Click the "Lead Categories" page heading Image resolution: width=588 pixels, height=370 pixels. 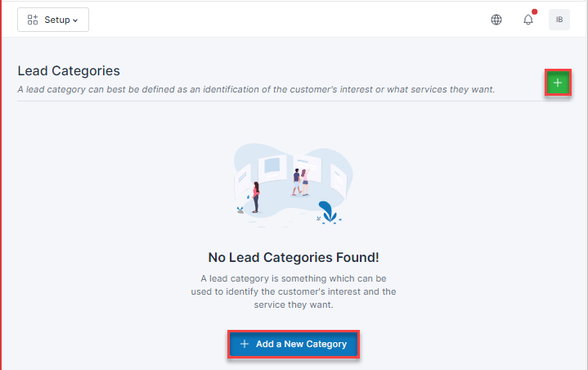[69, 71]
